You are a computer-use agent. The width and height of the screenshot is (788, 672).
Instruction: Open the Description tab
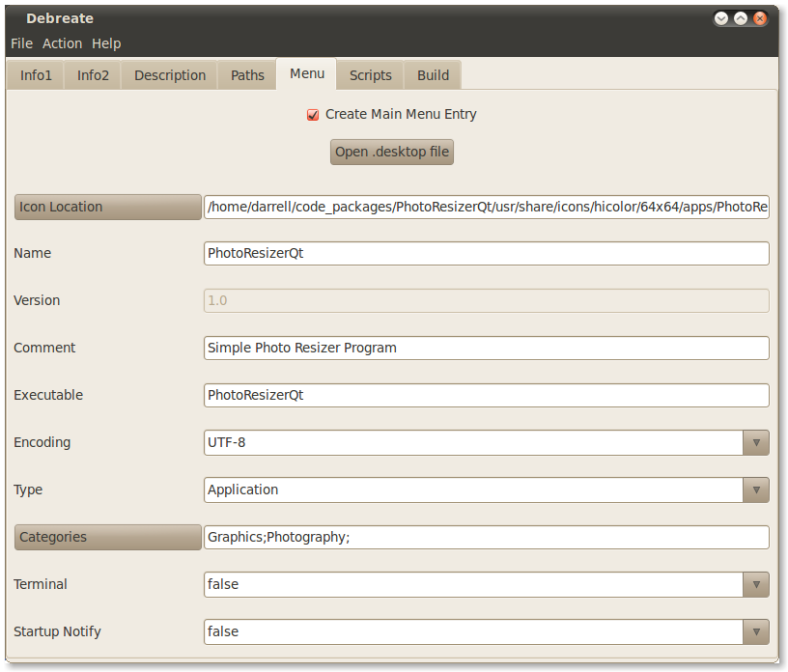click(170, 75)
